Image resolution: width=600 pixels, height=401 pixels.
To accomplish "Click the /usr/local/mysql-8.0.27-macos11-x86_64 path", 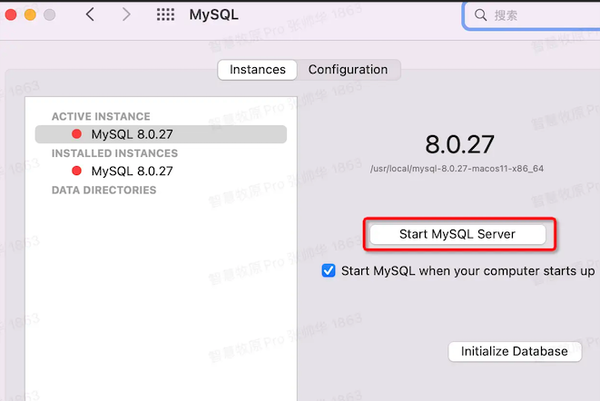I will pyautogui.click(x=457, y=169).
